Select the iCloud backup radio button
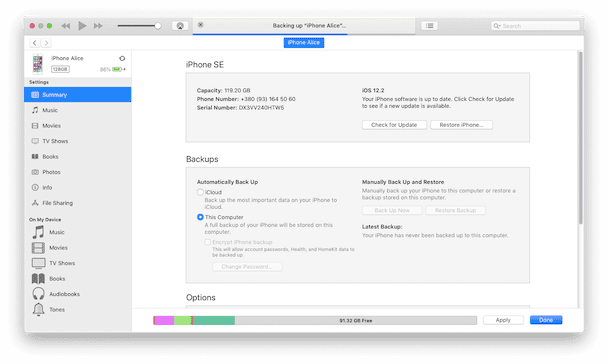 [x=200, y=192]
